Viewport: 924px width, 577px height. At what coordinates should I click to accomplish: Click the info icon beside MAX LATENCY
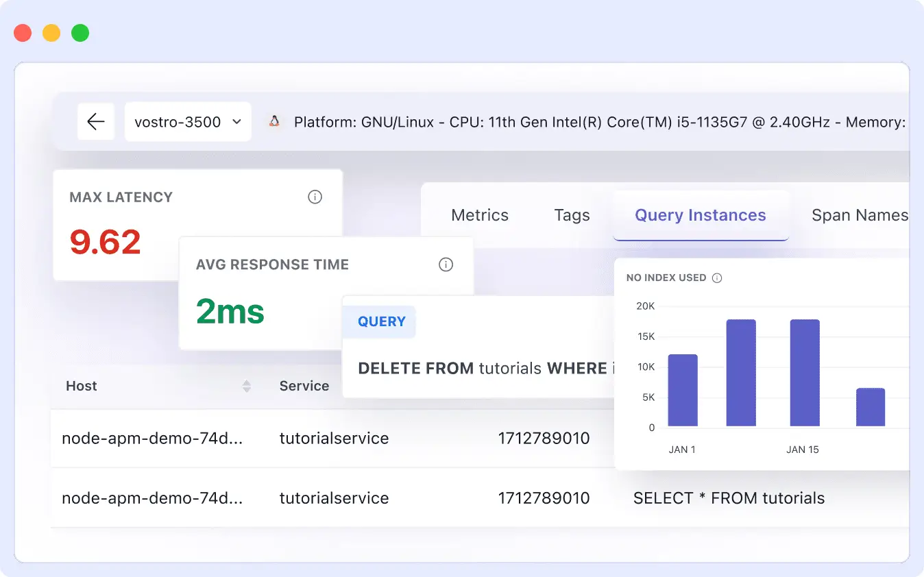coord(315,197)
